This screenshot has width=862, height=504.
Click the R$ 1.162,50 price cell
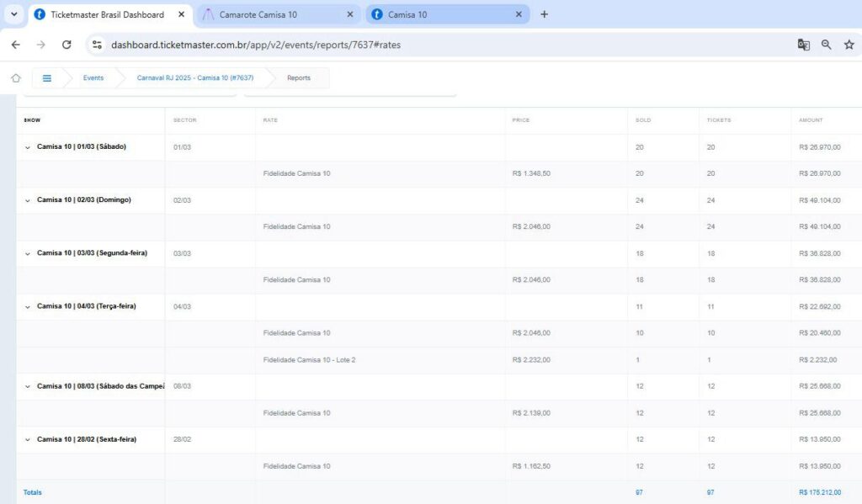(x=531, y=467)
